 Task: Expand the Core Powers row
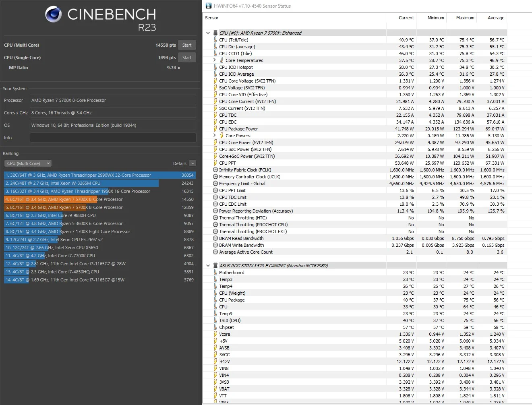coord(215,135)
